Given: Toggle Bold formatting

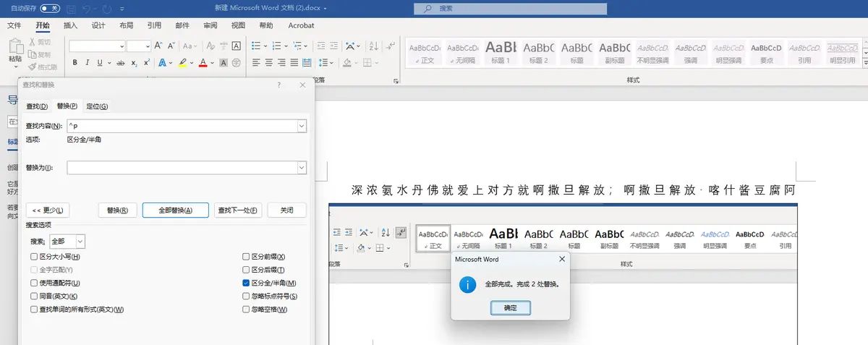Looking at the screenshot, I should coord(75,63).
